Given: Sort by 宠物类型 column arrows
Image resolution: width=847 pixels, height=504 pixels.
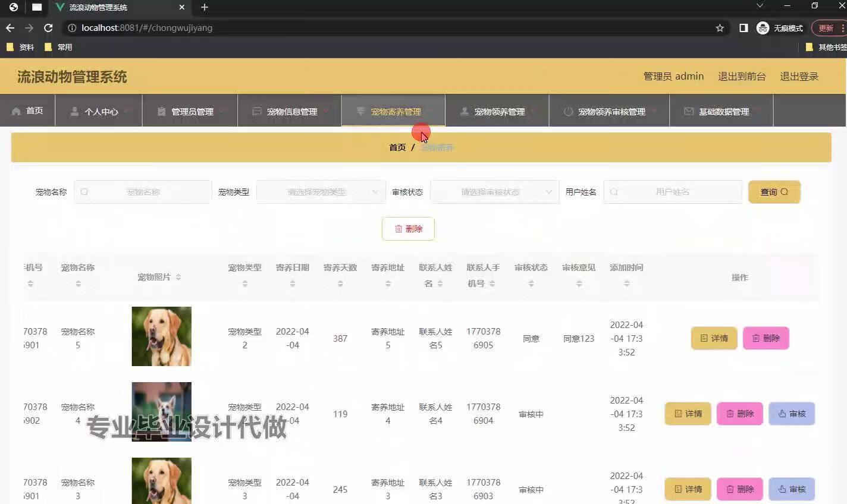Looking at the screenshot, I should pos(245,284).
